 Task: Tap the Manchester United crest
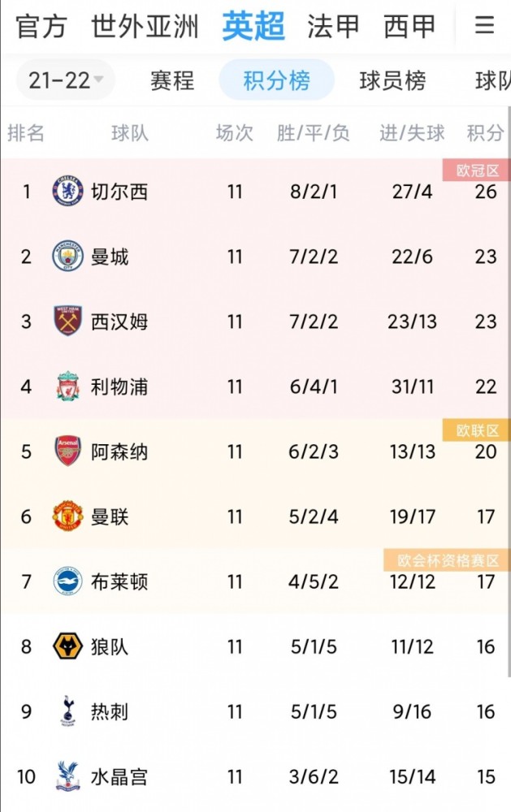pyautogui.click(x=68, y=516)
